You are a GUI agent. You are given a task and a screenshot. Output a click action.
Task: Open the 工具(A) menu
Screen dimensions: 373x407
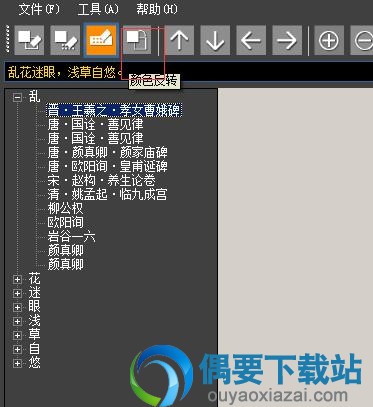pyautogui.click(x=98, y=9)
